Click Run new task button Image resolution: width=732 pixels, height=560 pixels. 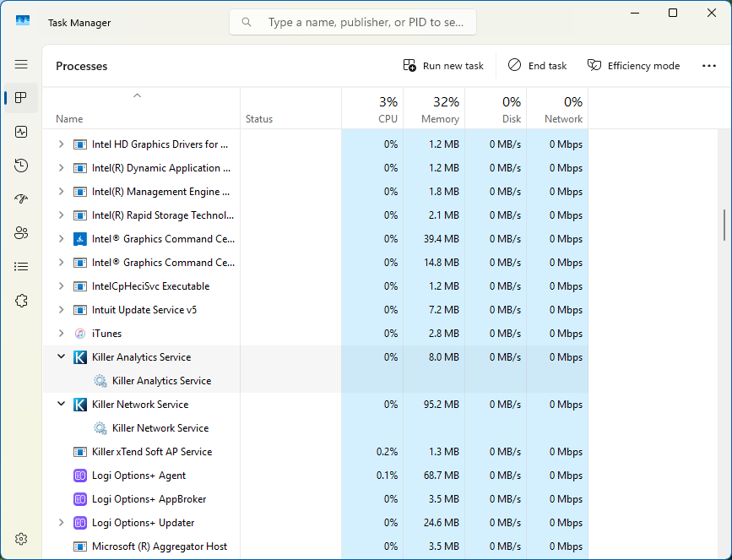(443, 66)
